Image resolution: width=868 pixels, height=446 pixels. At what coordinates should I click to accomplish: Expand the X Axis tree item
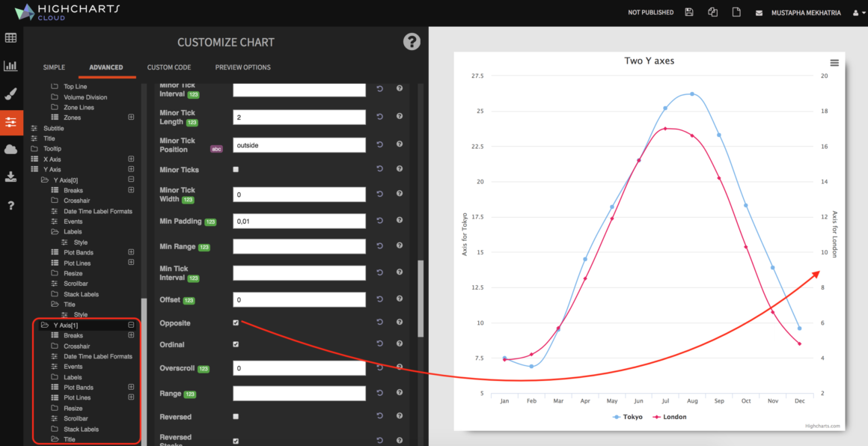click(131, 159)
